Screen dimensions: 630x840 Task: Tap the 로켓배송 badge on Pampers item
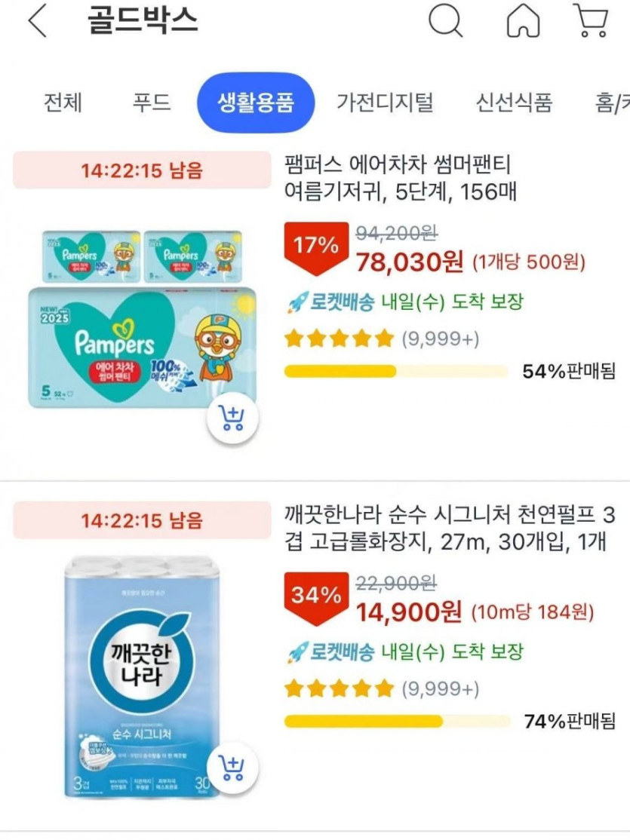[331, 303]
